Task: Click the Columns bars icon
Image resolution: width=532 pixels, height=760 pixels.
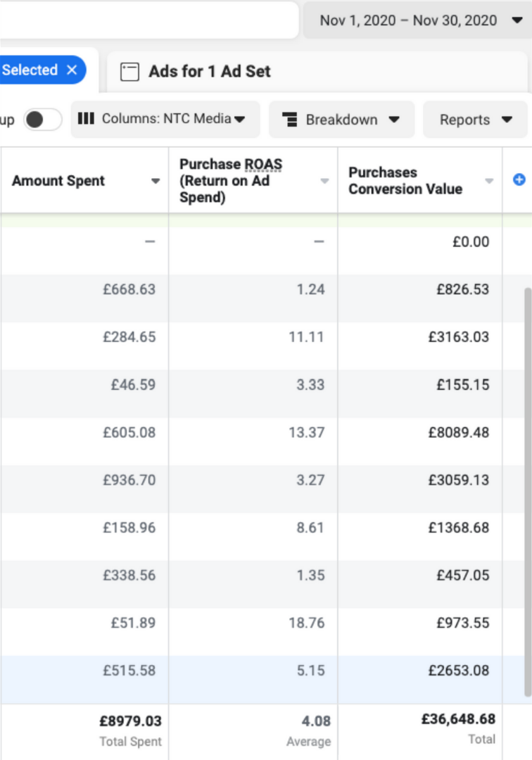Action: [x=86, y=119]
